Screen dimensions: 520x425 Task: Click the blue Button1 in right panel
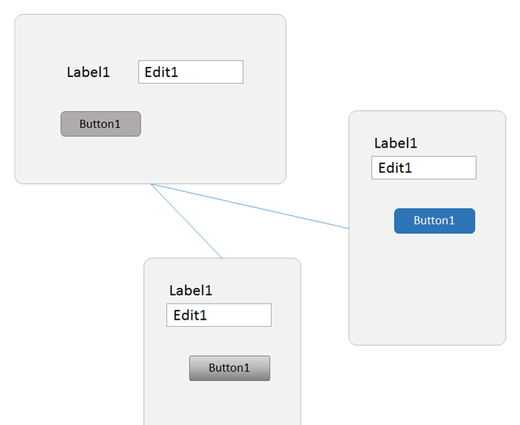[434, 221]
